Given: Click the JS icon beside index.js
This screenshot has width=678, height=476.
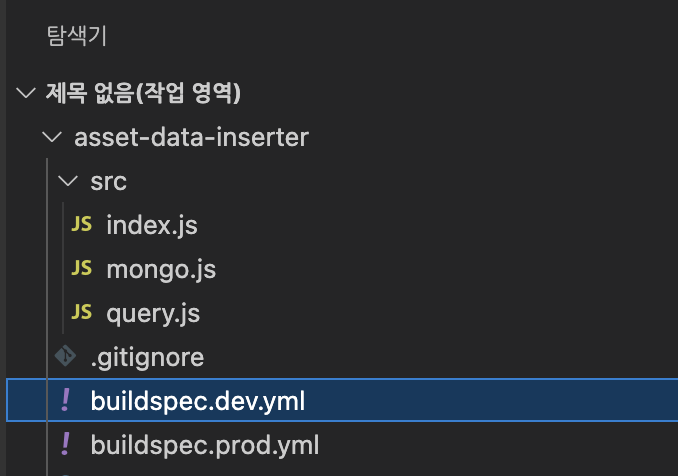Looking at the screenshot, I should point(82,225).
